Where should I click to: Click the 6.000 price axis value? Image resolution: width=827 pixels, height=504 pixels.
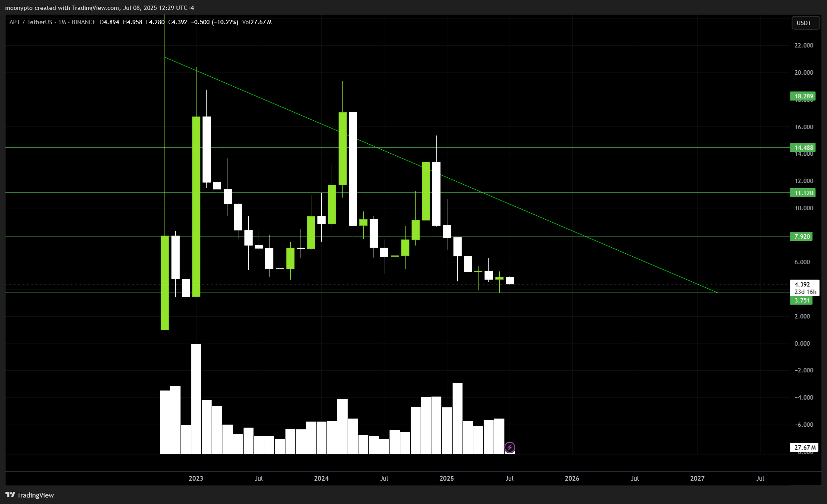click(x=802, y=262)
